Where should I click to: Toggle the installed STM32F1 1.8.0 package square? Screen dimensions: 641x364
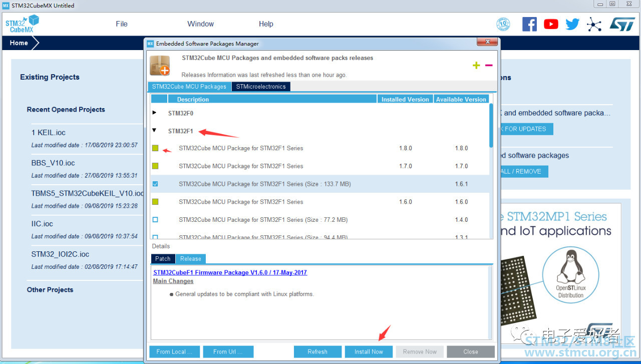[155, 148]
